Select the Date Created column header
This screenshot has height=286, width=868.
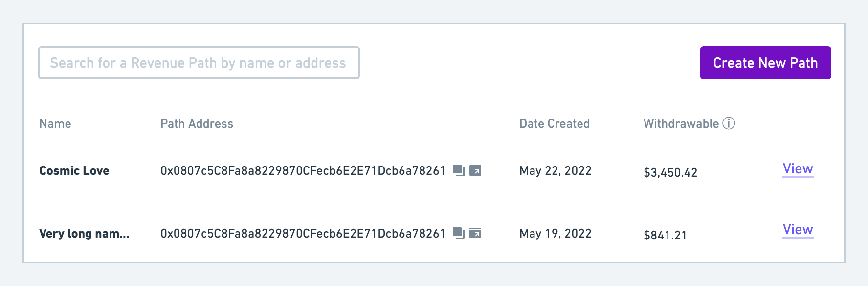click(x=555, y=124)
